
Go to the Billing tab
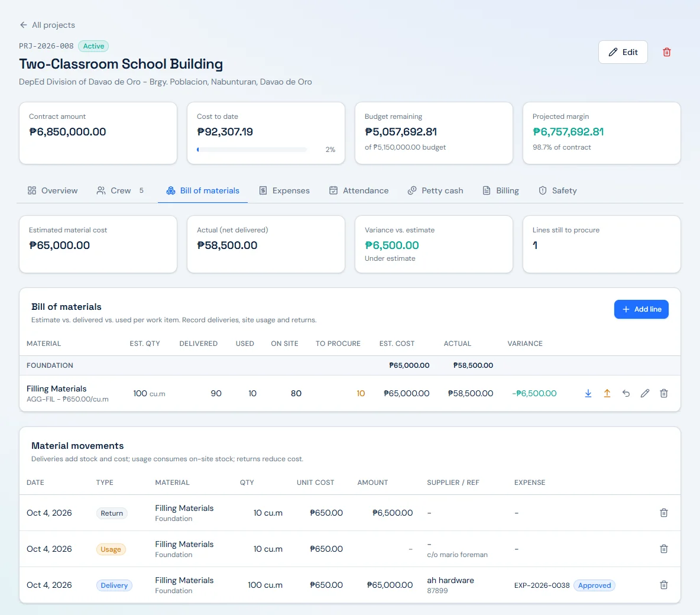(501, 190)
